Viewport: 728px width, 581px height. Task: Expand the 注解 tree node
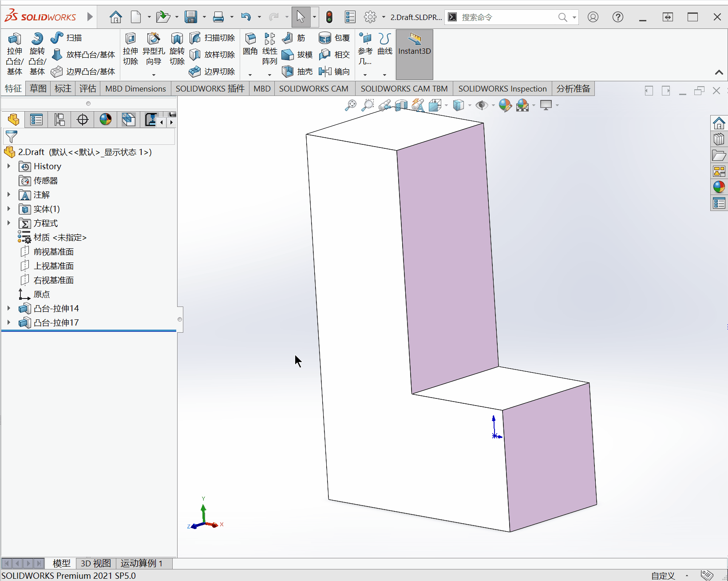8,195
